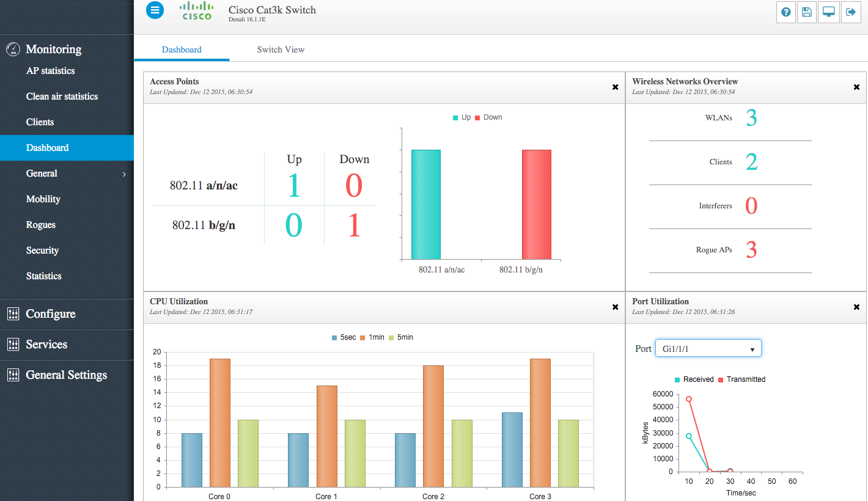Click the Rogue APs count of 3
This screenshot has height=501, width=868.
pyautogui.click(x=751, y=250)
